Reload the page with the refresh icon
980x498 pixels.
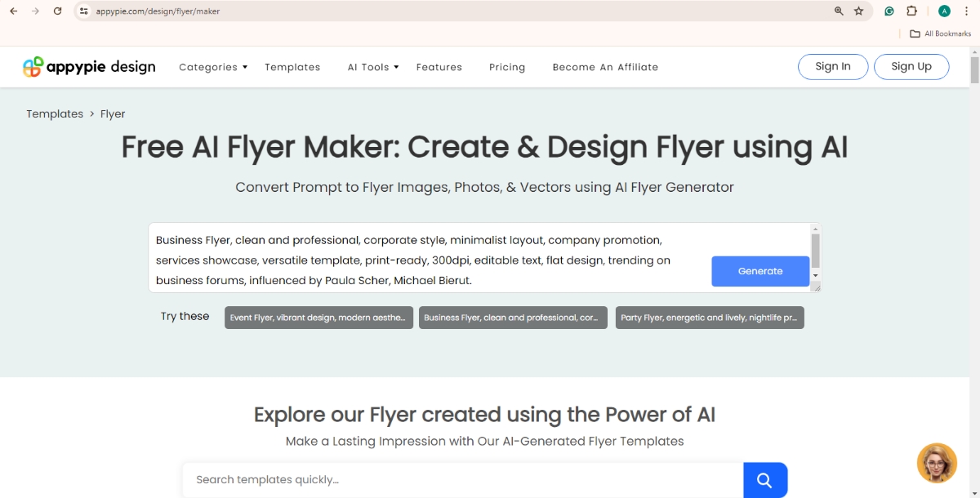tap(57, 11)
